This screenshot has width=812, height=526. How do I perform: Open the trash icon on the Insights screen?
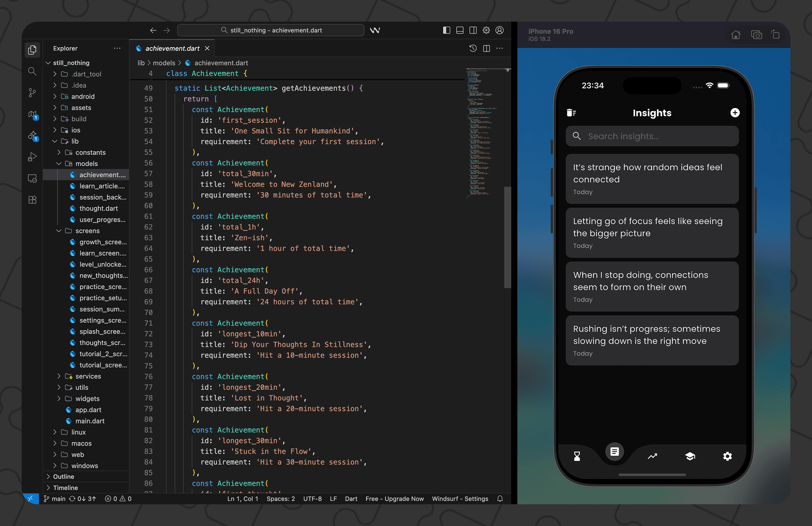pos(571,113)
